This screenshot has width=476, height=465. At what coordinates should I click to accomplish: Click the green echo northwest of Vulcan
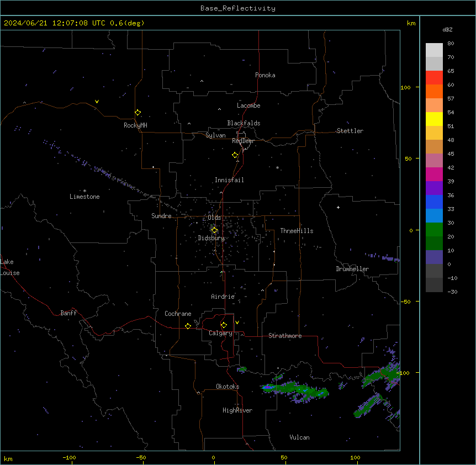296,390
